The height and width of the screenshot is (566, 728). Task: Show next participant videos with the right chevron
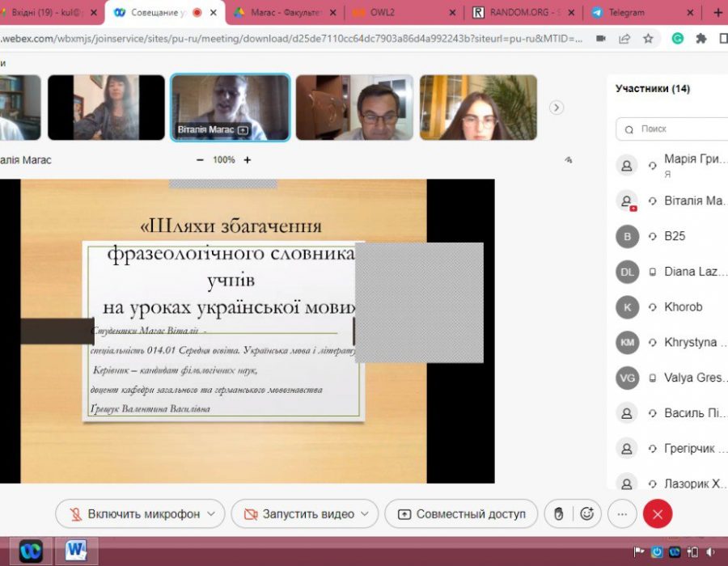(557, 108)
